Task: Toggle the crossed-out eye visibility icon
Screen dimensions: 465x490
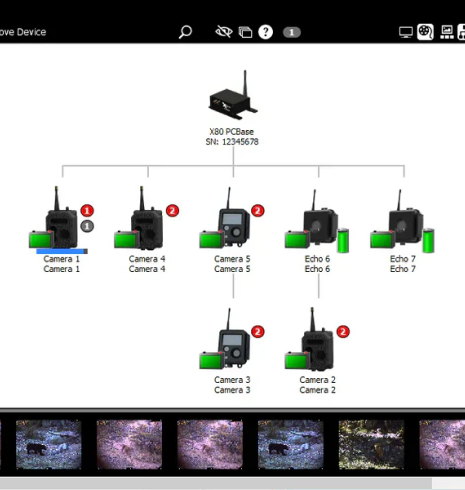Action: (x=224, y=32)
